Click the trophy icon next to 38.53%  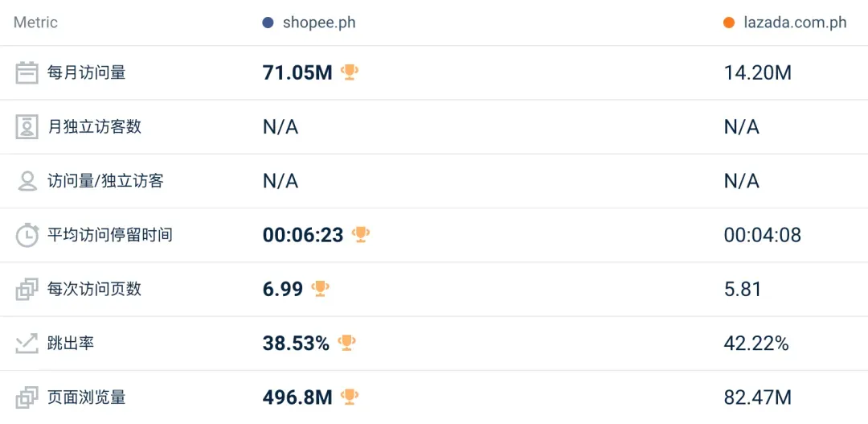(x=346, y=343)
